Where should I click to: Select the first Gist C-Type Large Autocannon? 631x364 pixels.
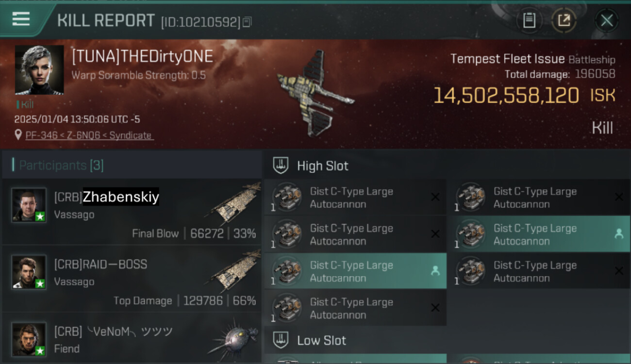[x=355, y=198]
